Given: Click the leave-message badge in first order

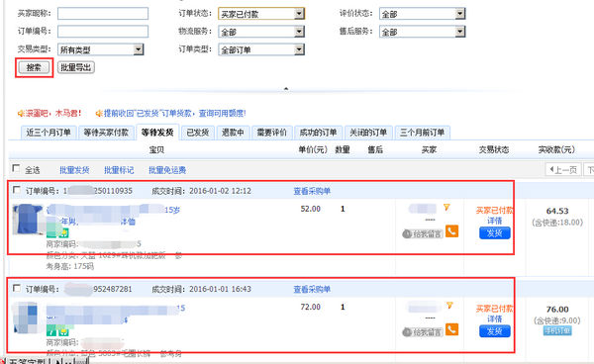Looking at the screenshot, I should 422,234.
